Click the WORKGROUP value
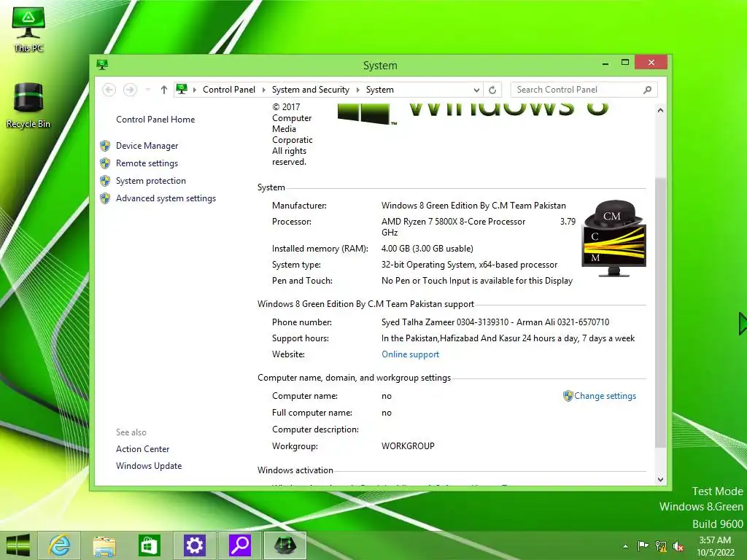Viewport: 747px width, 560px height. click(408, 446)
